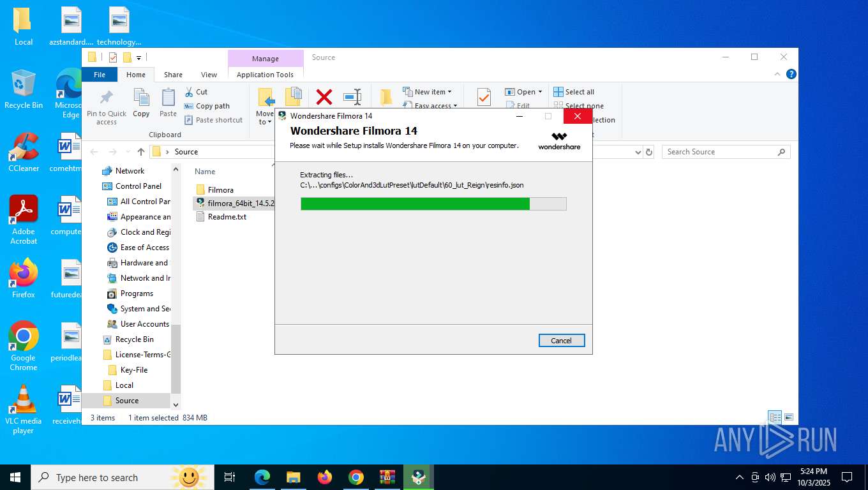This screenshot has height=490, width=868.
Task: Select Recycle Bin in navigation pane
Action: [x=135, y=339]
